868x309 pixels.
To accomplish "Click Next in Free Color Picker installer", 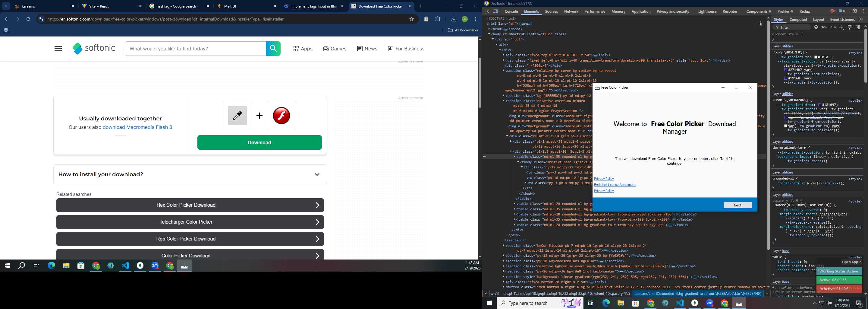I will (737, 205).
